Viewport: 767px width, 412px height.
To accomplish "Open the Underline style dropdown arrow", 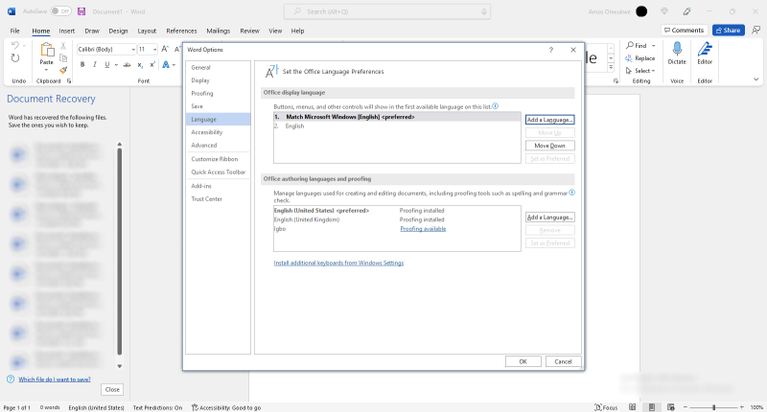I will coord(116,65).
